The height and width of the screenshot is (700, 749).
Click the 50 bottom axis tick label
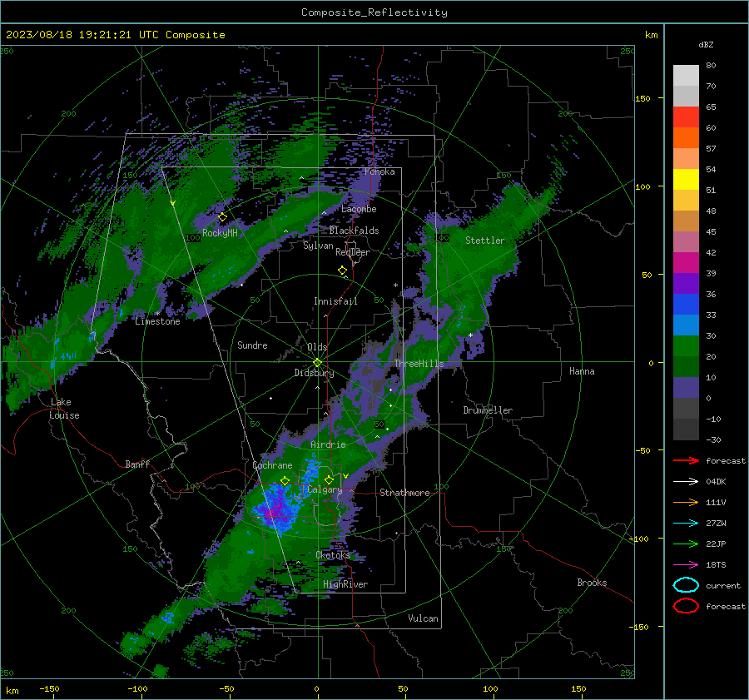[403, 688]
